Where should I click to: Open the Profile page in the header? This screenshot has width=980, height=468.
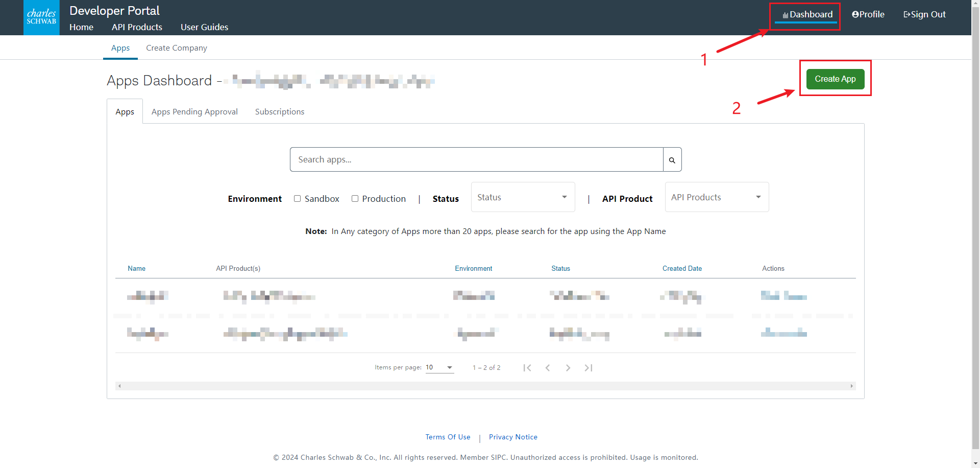[x=868, y=14]
